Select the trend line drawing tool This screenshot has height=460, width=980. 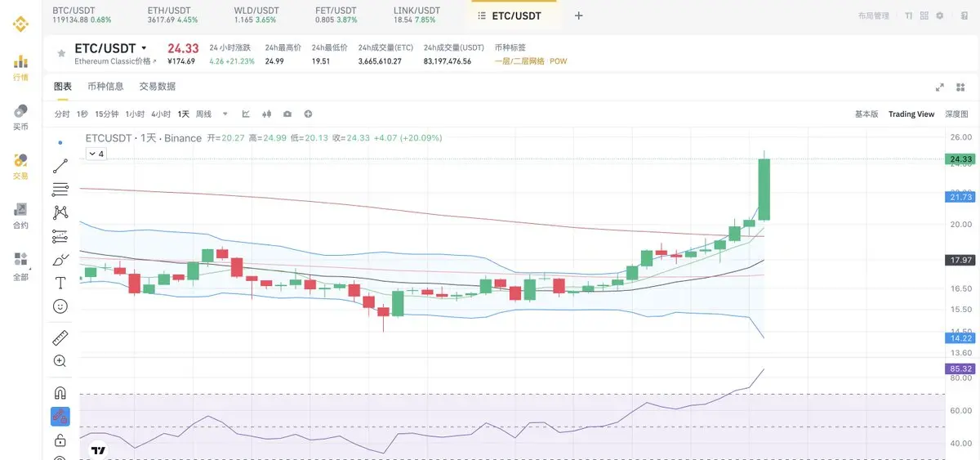60,166
